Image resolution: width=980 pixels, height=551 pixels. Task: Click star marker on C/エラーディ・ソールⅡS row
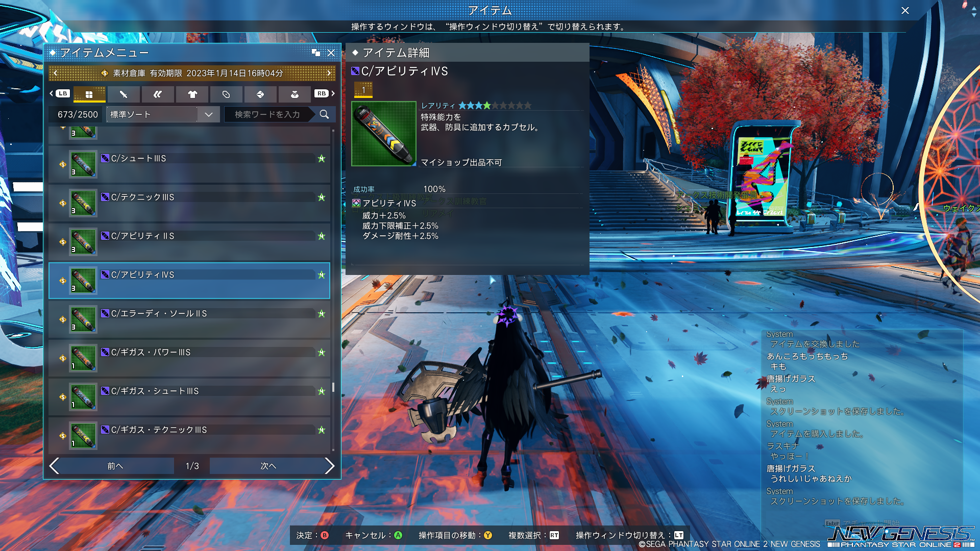pyautogui.click(x=322, y=314)
